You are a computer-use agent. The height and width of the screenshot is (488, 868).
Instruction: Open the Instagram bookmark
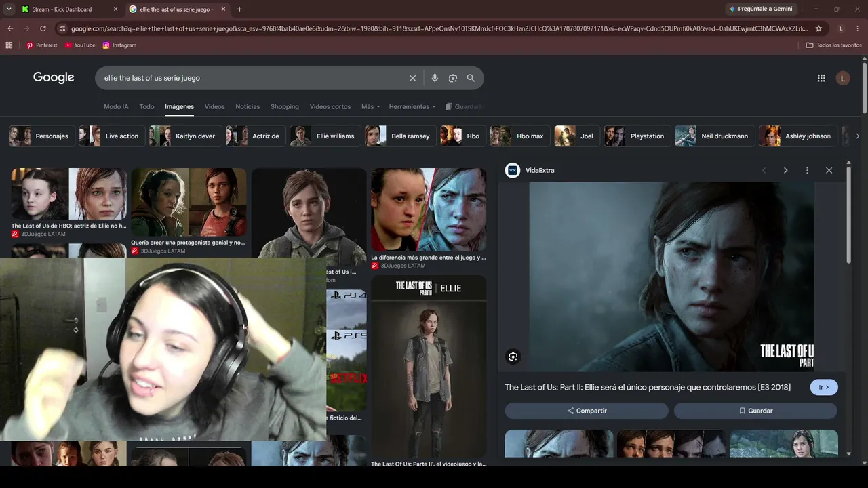(119, 45)
